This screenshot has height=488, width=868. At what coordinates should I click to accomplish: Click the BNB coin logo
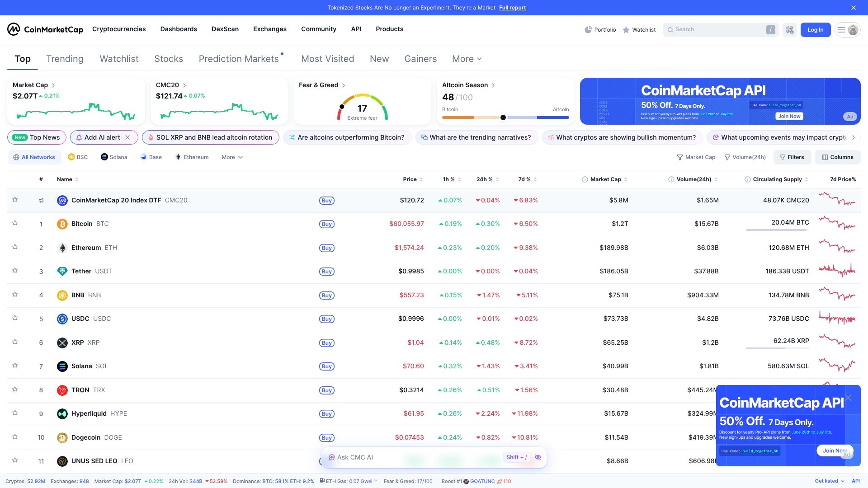(62, 295)
